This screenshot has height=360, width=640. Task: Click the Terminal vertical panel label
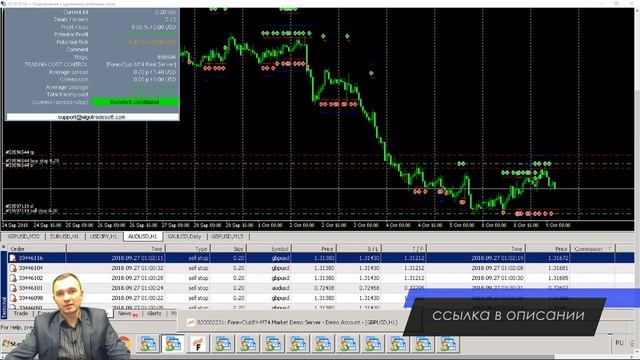click(4, 307)
